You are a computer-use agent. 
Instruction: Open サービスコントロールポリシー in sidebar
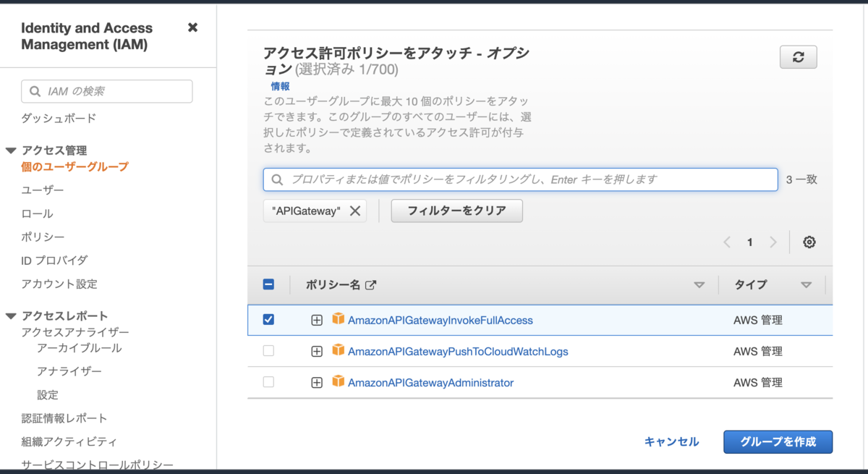(x=97, y=465)
